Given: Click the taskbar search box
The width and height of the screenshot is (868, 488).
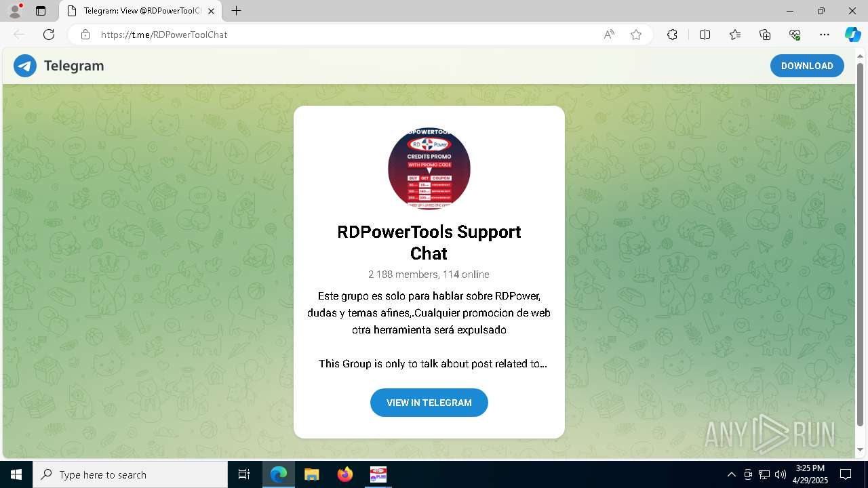Looking at the screenshot, I should pyautogui.click(x=130, y=474).
